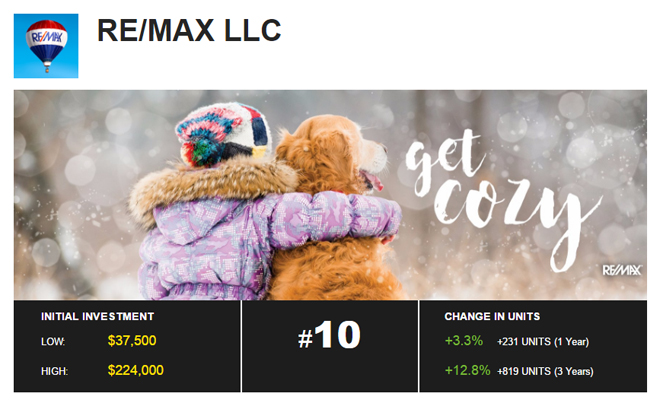Click the Change in Units heading
The image size is (660, 403).
click(x=492, y=316)
